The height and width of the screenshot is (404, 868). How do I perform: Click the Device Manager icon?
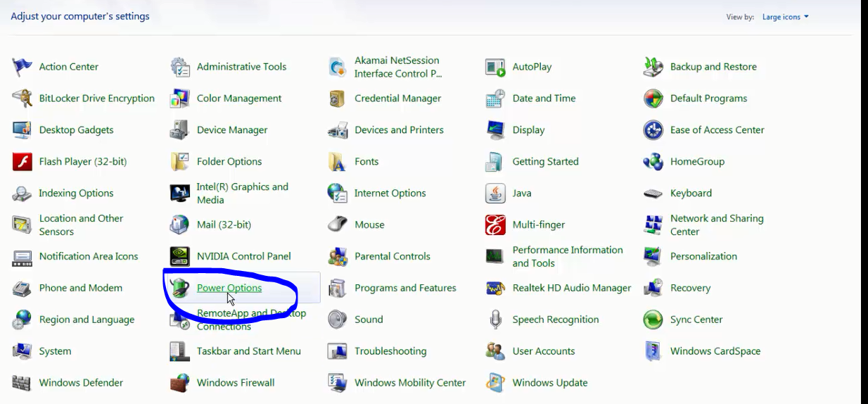pos(180,130)
